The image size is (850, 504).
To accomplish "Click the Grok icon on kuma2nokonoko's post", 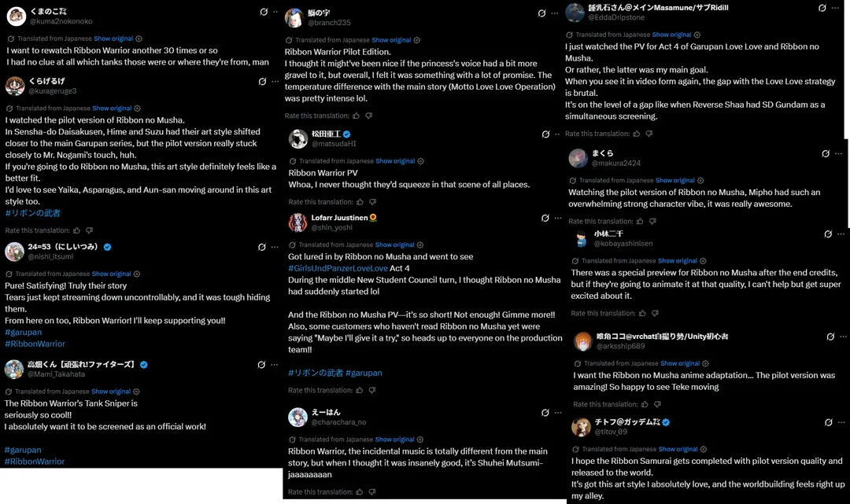I will coord(264,12).
